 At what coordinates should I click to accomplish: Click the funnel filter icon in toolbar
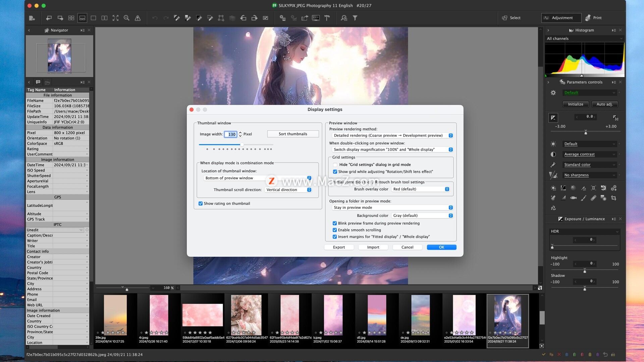pyautogui.click(x=355, y=18)
